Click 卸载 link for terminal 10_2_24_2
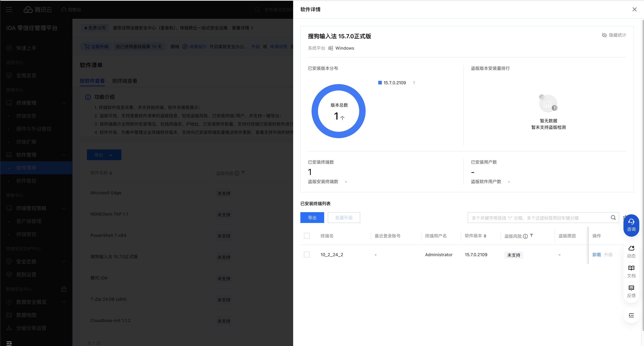This screenshot has height=346, width=644. [x=596, y=254]
